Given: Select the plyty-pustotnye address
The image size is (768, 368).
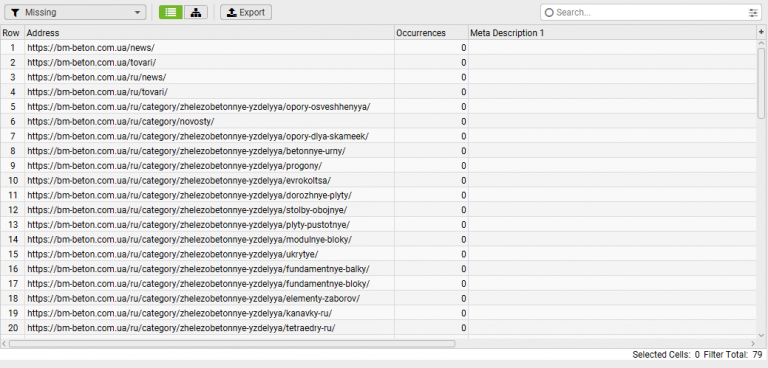Looking at the screenshot, I should click(x=189, y=224).
